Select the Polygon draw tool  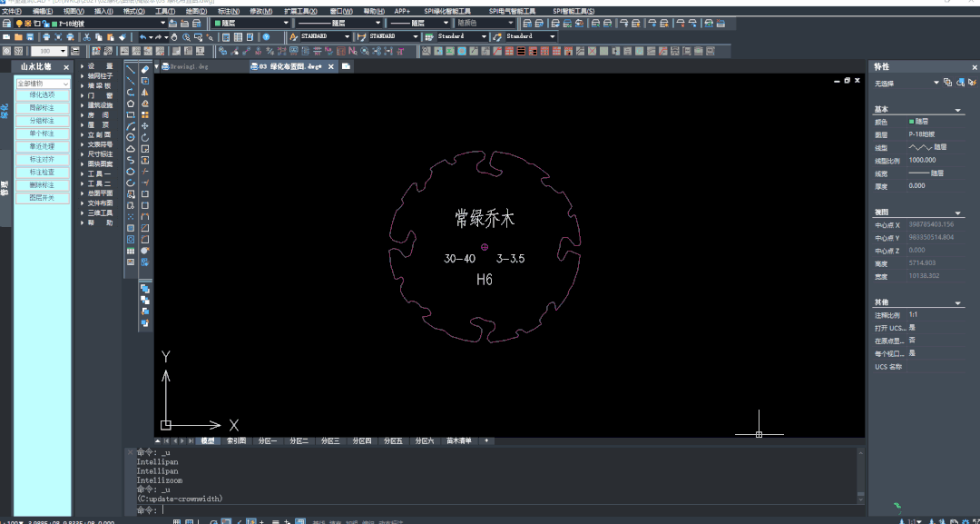[x=131, y=104]
